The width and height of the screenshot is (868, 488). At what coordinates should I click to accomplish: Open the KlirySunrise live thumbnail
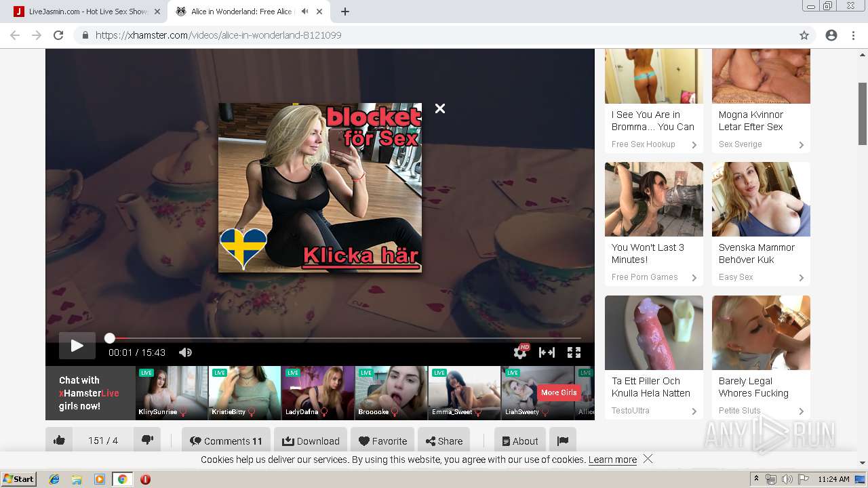172,393
